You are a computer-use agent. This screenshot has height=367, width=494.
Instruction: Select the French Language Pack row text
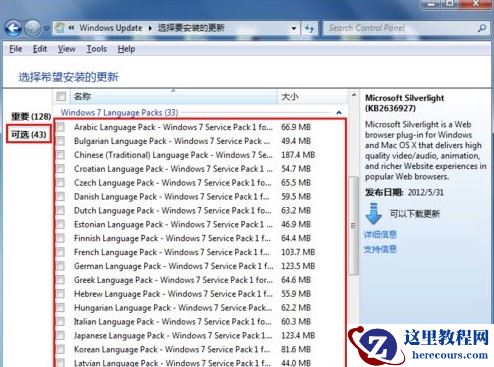pos(172,252)
